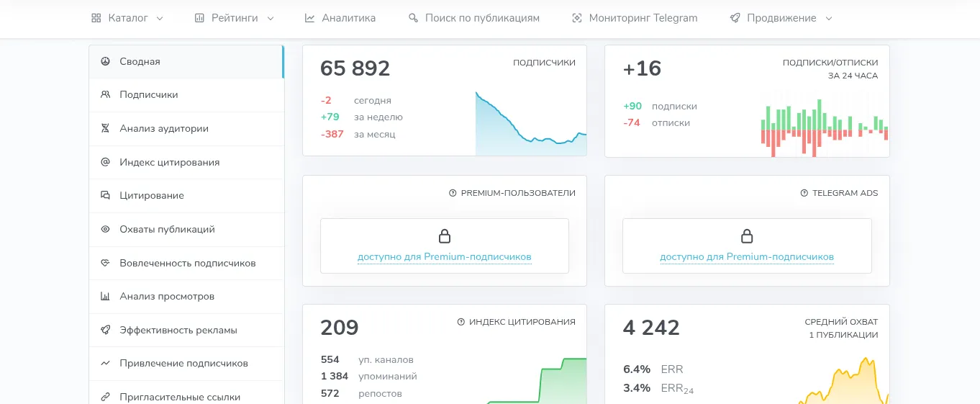Click the chain icon for Пригласительные ссылки
980x404 pixels.
[x=105, y=397]
